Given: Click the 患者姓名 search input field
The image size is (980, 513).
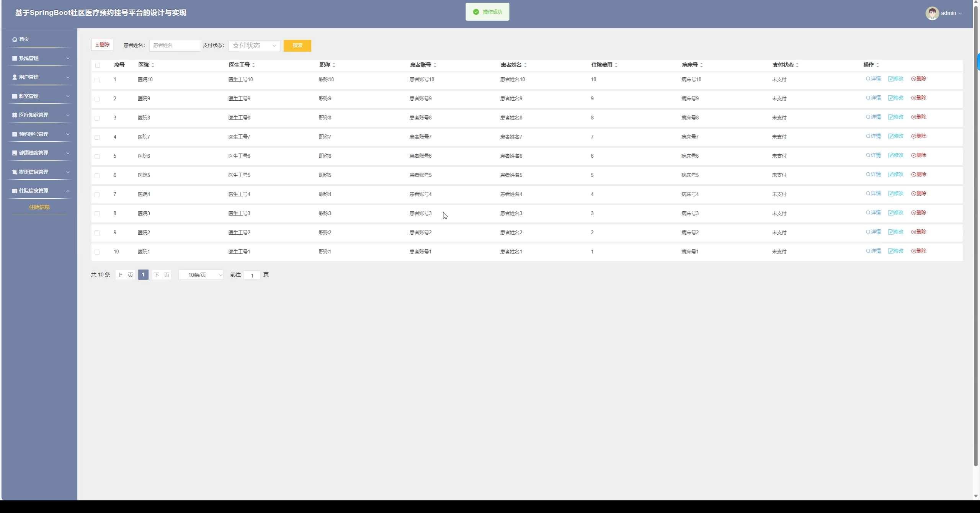Looking at the screenshot, I should 175,46.
